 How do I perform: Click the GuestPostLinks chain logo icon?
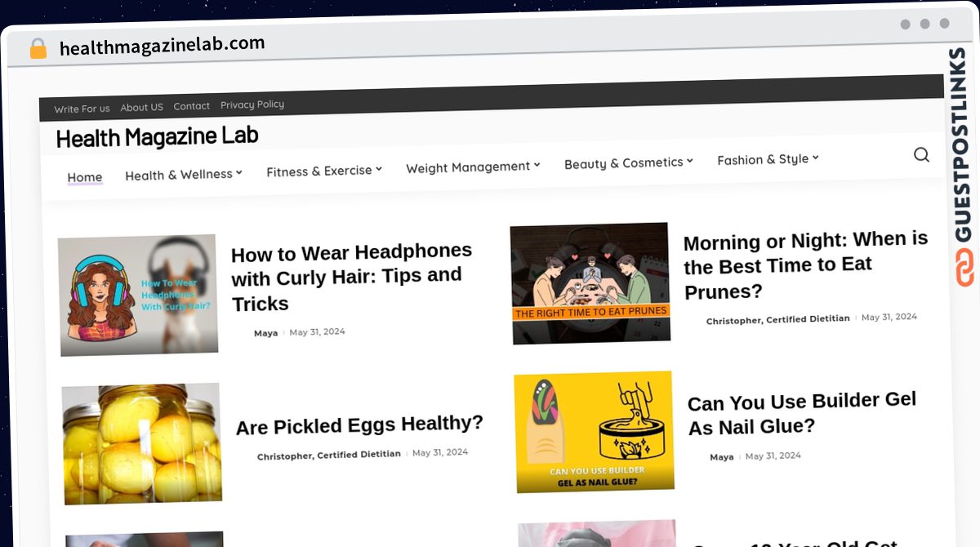point(964,268)
